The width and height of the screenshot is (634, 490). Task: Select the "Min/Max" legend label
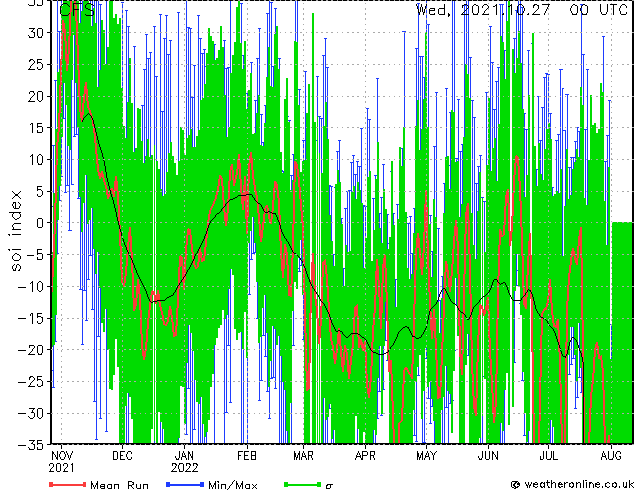point(232,485)
